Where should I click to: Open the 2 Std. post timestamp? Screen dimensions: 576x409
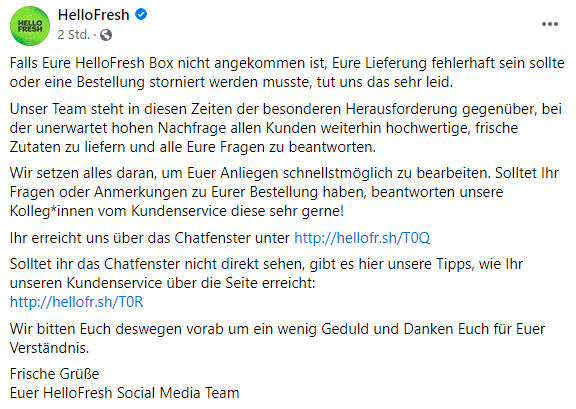(73, 35)
